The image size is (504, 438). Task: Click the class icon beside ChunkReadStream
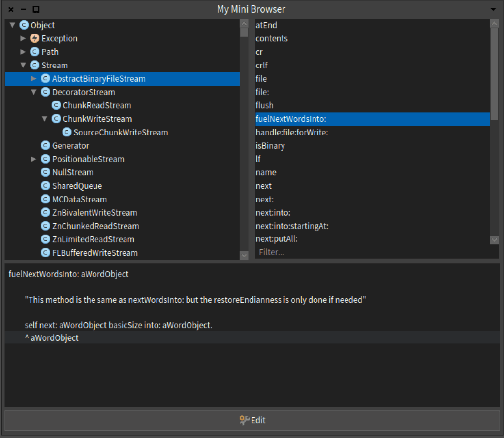point(56,105)
